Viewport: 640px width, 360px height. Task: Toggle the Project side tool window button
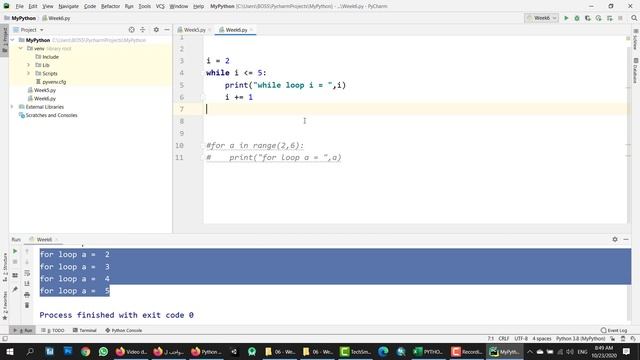pos(4,40)
